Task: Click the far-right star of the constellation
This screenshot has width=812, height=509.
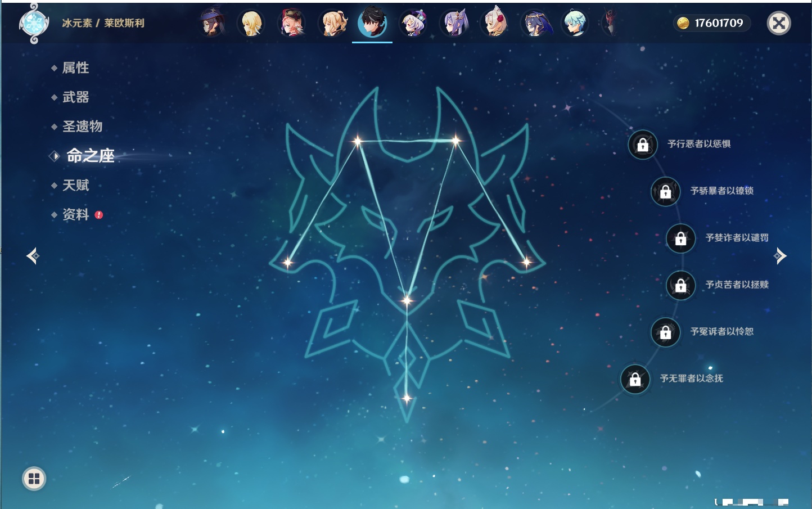Action: [x=527, y=262]
